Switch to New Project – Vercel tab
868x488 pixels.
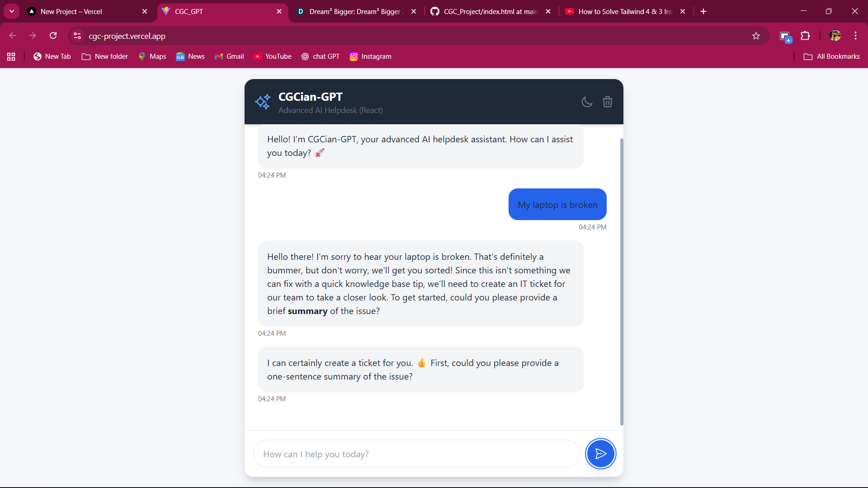[87, 12]
